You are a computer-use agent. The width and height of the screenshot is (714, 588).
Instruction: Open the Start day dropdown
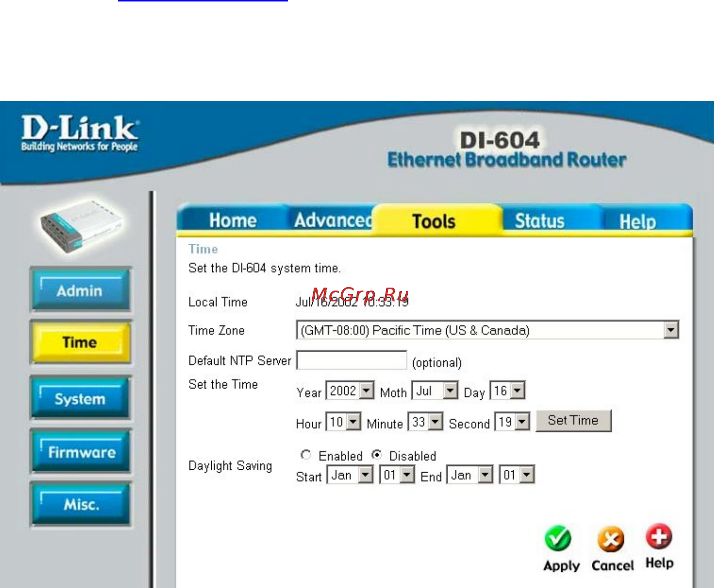pos(397,475)
